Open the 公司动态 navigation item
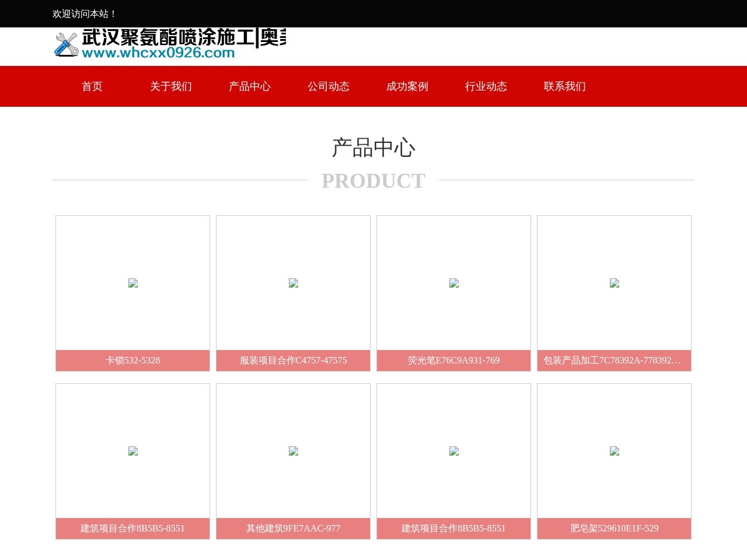 coord(329,86)
